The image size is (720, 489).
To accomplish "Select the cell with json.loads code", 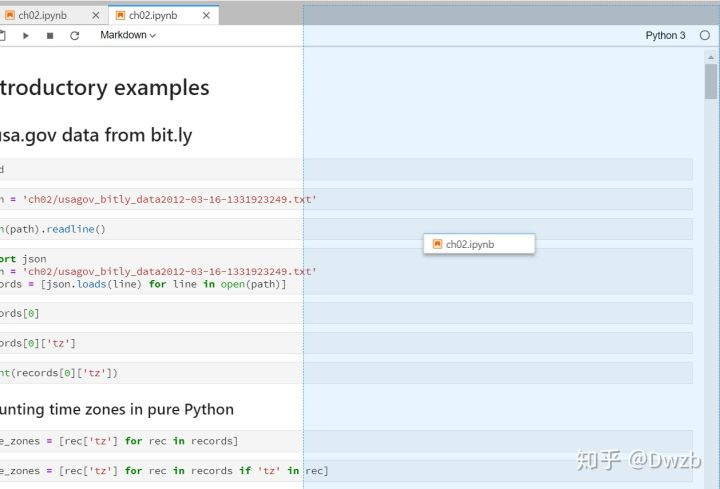I will point(346,271).
